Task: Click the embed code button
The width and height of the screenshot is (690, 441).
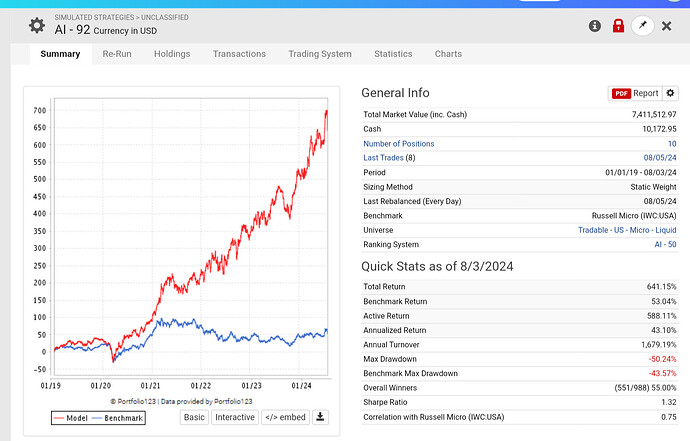Action: (x=285, y=417)
